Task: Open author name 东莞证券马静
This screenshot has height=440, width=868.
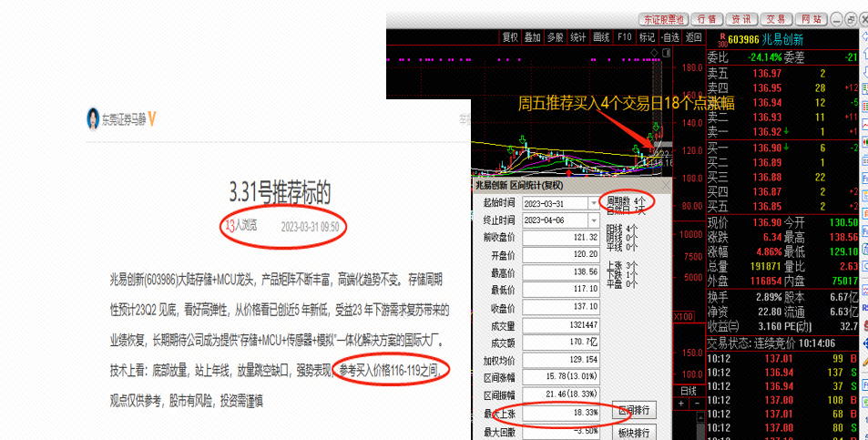Action: pyautogui.click(x=124, y=119)
